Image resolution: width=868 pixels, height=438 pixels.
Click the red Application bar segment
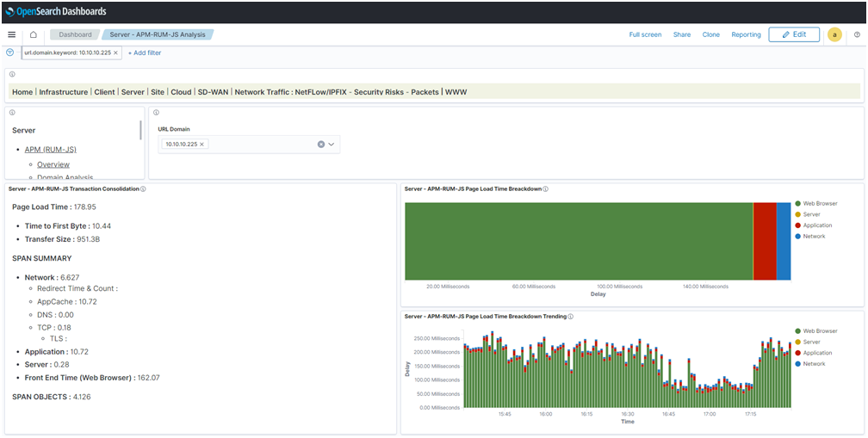click(765, 241)
